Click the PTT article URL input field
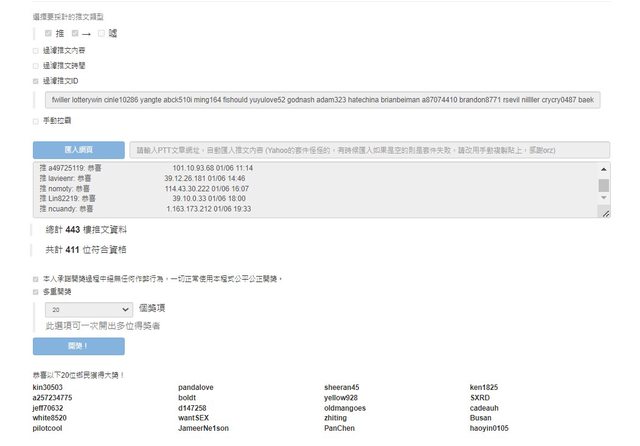Image resolution: width=640 pixels, height=446 pixels. pos(369,149)
